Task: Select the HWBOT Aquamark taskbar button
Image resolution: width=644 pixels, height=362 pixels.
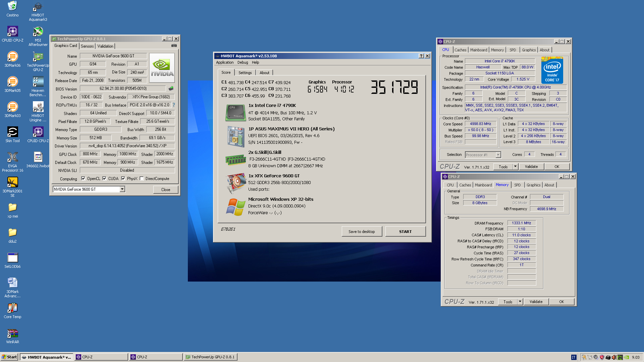Action: (46, 357)
